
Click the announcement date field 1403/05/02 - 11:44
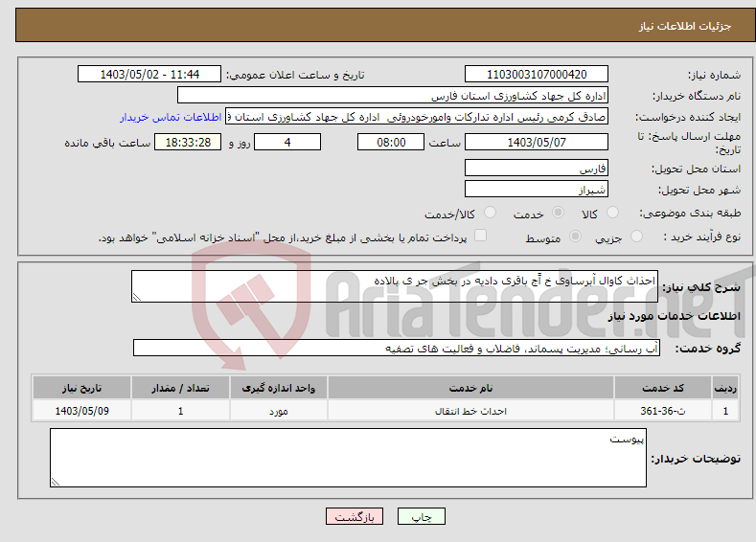pyautogui.click(x=149, y=74)
